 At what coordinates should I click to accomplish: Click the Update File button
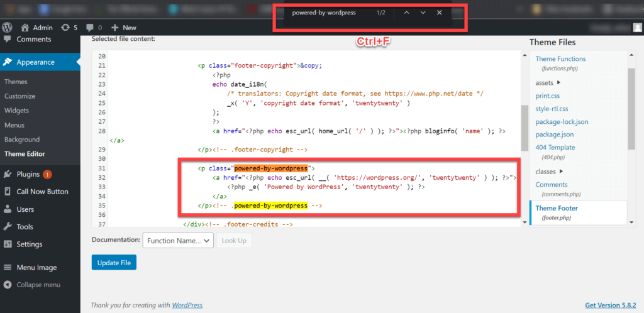pyautogui.click(x=114, y=263)
